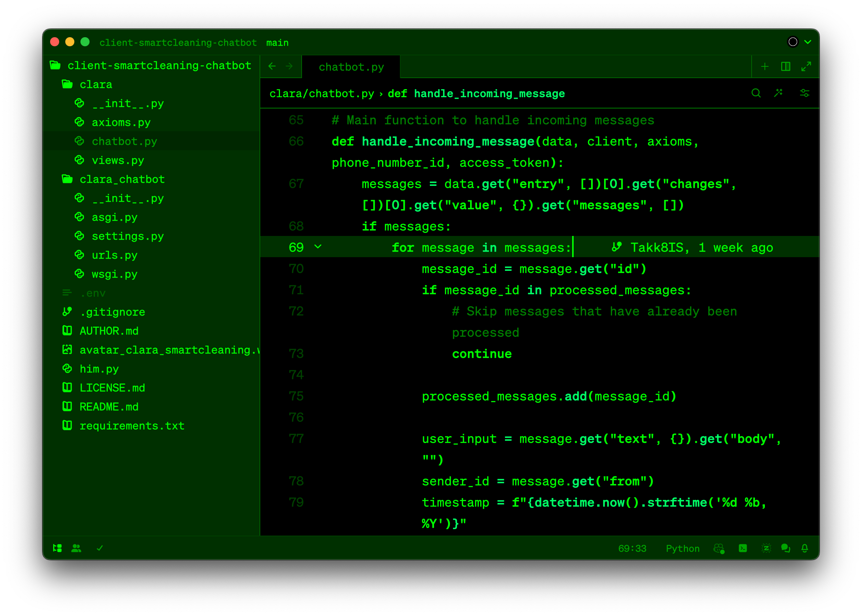Collapse the clara_chatbot folder
Image resolution: width=862 pixels, height=616 pixels.
pyautogui.click(x=151, y=179)
